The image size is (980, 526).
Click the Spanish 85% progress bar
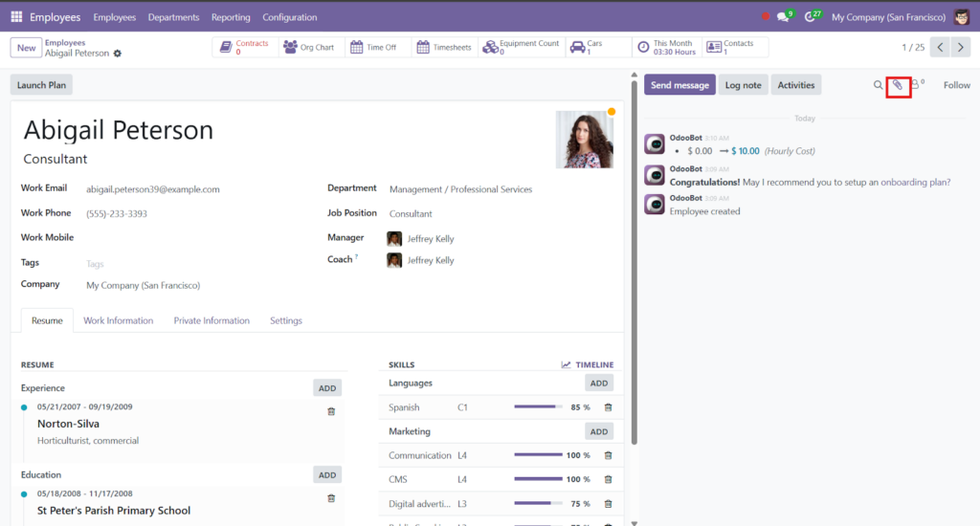coord(538,406)
